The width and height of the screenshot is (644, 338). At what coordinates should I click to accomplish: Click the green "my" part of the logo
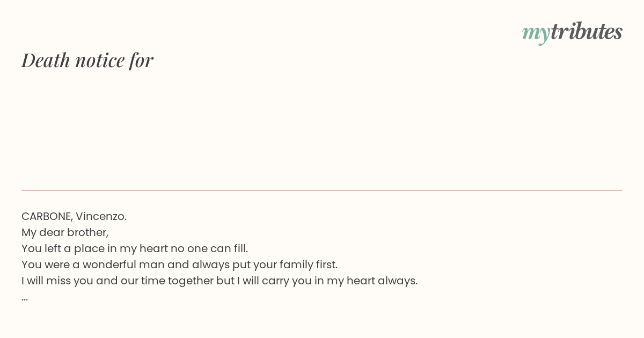pos(536,34)
